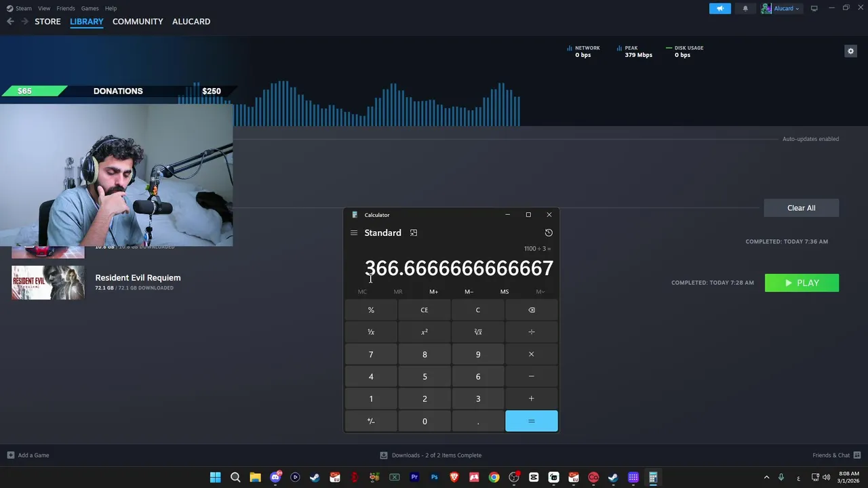
Task: Open Windows taskbar Search
Action: click(x=235, y=478)
